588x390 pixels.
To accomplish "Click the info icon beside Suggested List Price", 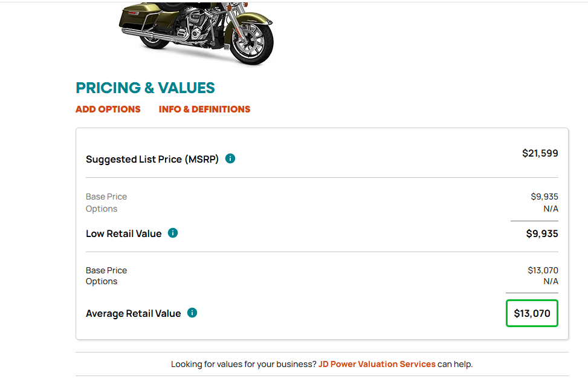I will point(230,159).
